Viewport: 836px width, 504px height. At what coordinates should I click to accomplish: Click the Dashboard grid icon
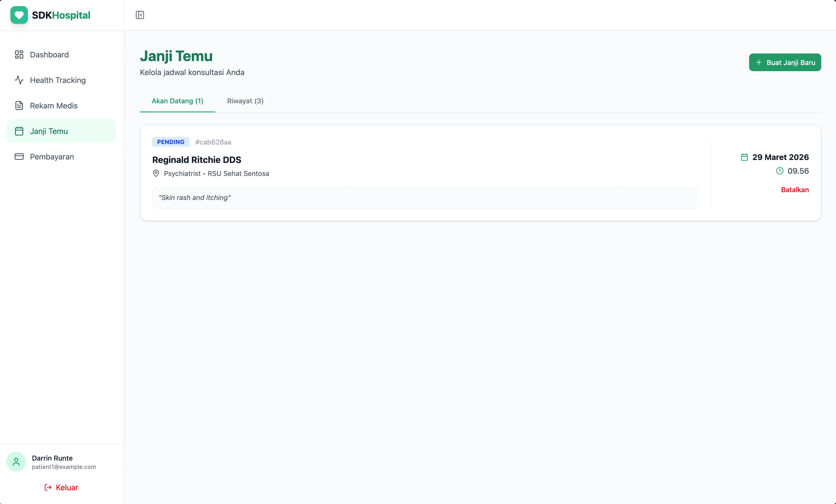coord(19,55)
